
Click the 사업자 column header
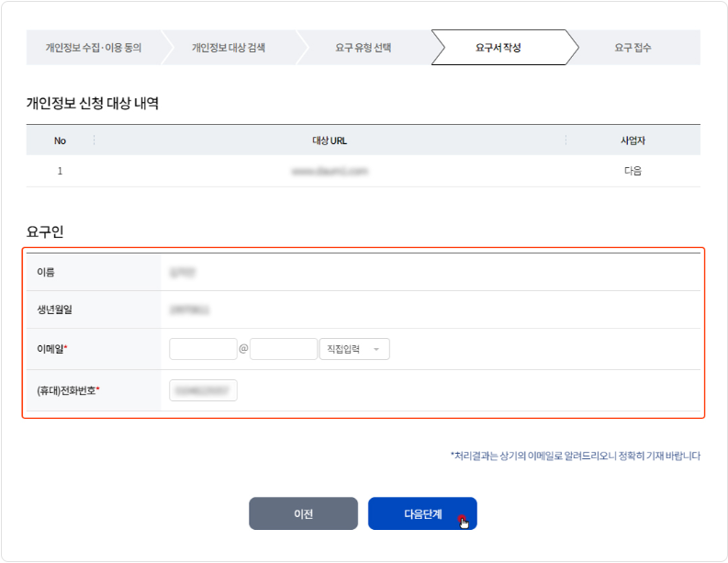pyautogui.click(x=633, y=141)
